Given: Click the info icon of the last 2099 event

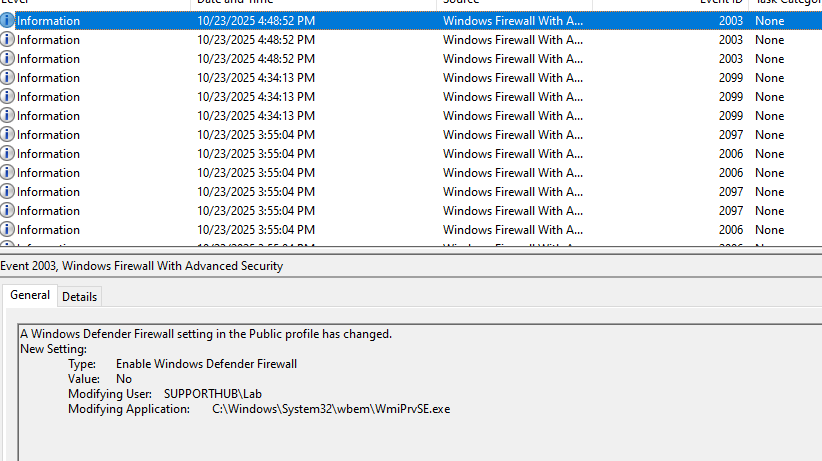Looking at the screenshot, I should point(8,116).
